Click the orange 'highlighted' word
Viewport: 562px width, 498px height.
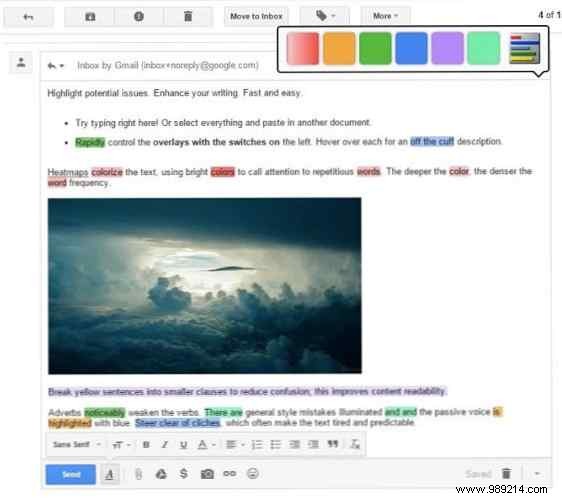click(70, 423)
